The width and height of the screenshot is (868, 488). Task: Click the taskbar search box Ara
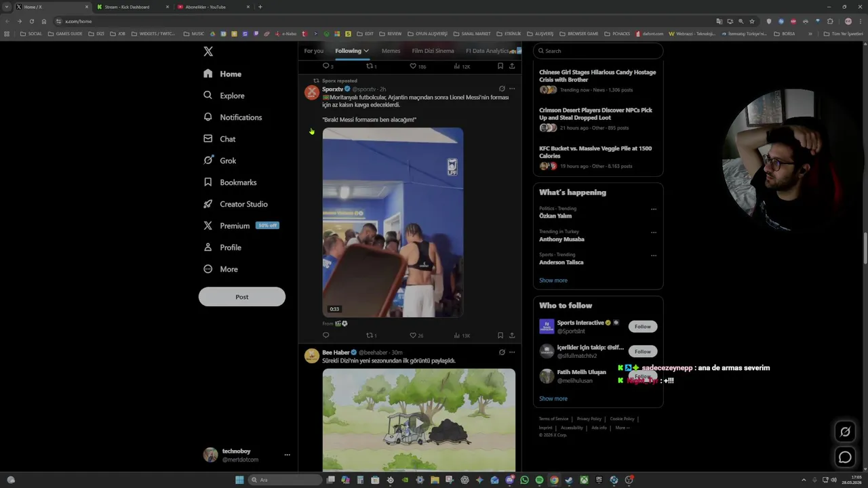[x=283, y=480]
